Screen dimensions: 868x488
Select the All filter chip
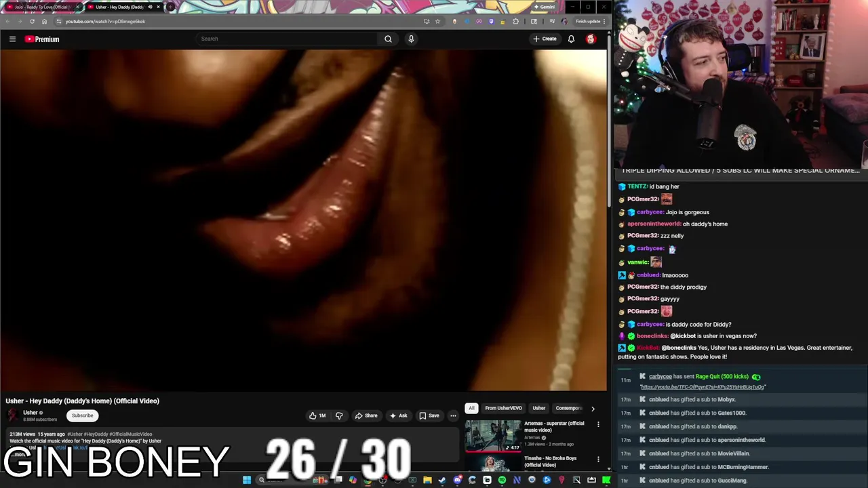(471, 408)
